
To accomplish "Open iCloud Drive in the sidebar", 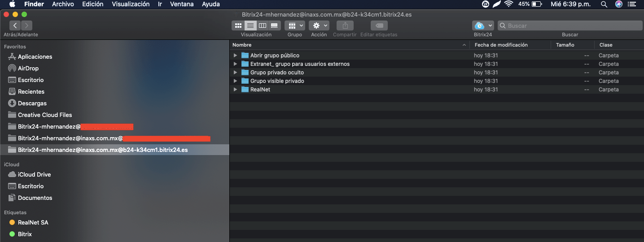I will point(34,175).
